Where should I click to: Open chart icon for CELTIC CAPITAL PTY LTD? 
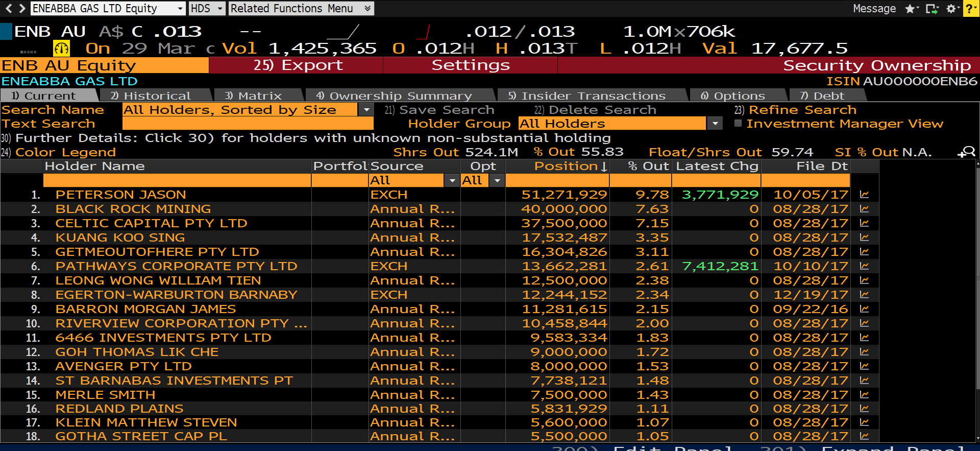[864, 223]
